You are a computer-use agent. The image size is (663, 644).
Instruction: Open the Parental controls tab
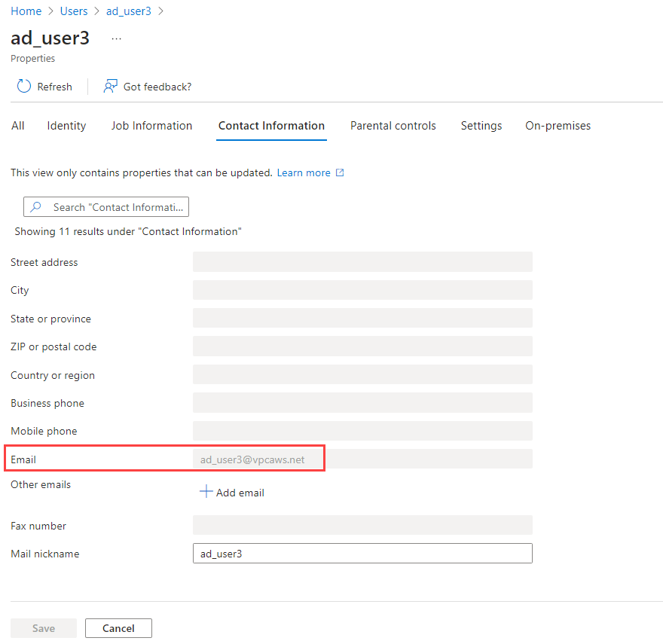coord(393,126)
